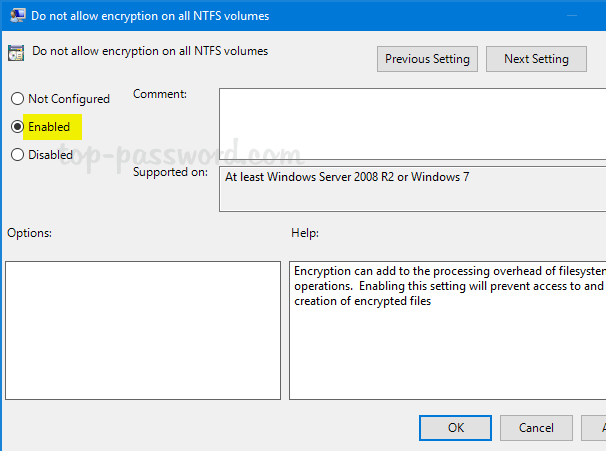Click the "Options:" section label
606x451 pixels.
(29, 233)
